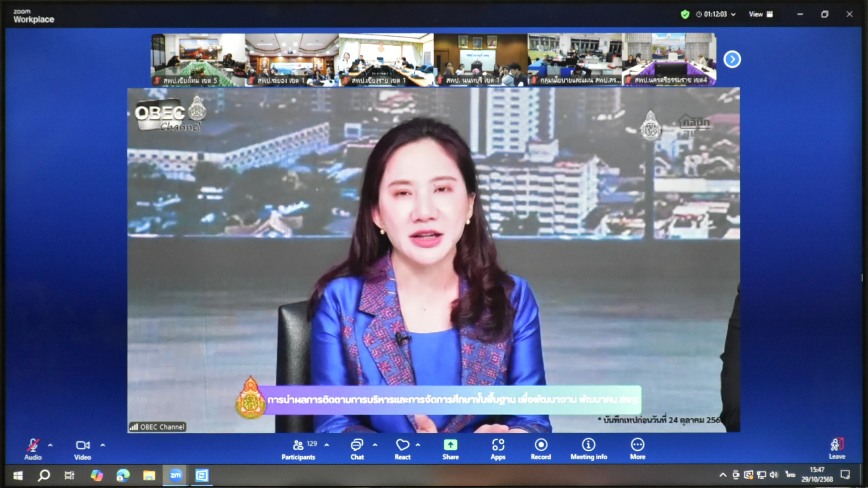868x488 pixels.
Task: Open File Explorer from the taskbar
Action: (149, 475)
